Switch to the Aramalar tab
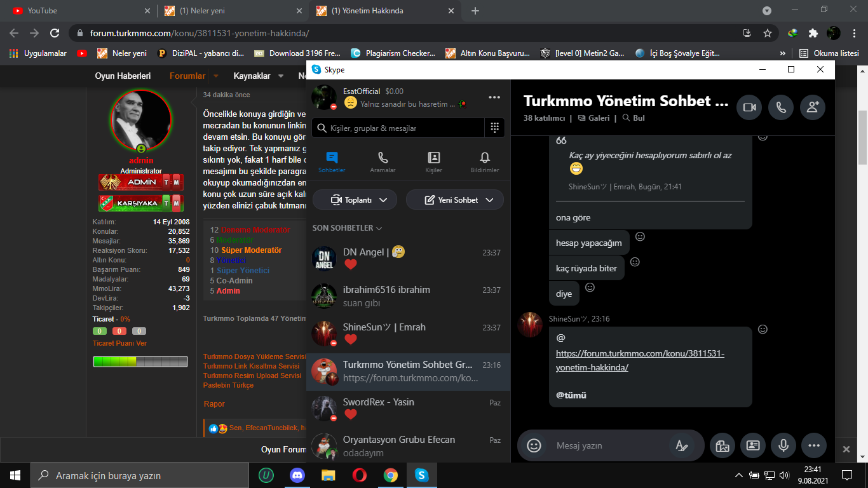Image resolution: width=868 pixels, height=488 pixels. (x=383, y=162)
